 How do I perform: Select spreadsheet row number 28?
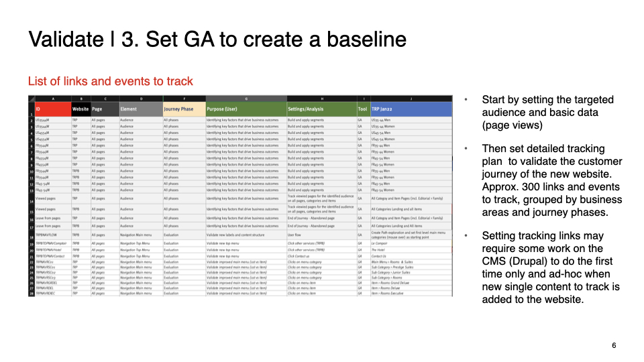click(31, 294)
